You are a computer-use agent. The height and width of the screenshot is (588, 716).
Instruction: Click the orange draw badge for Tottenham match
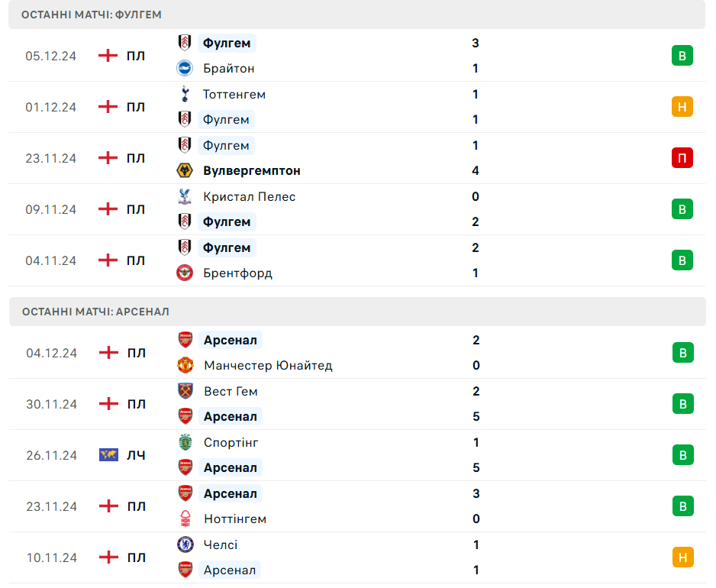click(x=682, y=107)
